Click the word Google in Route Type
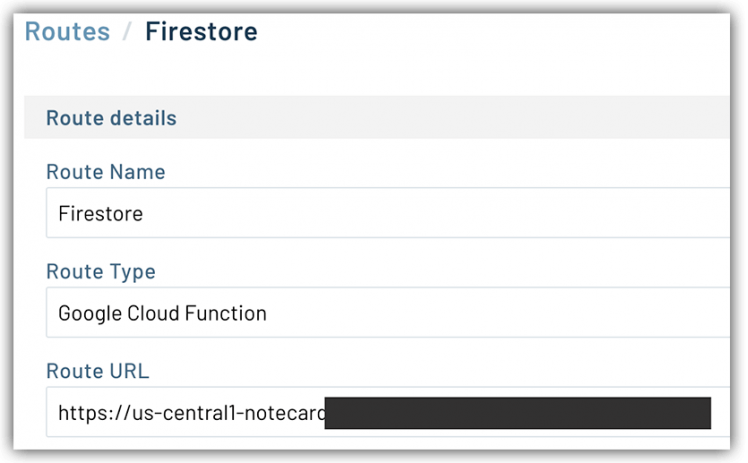The width and height of the screenshot is (748, 463). [x=90, y=313]
